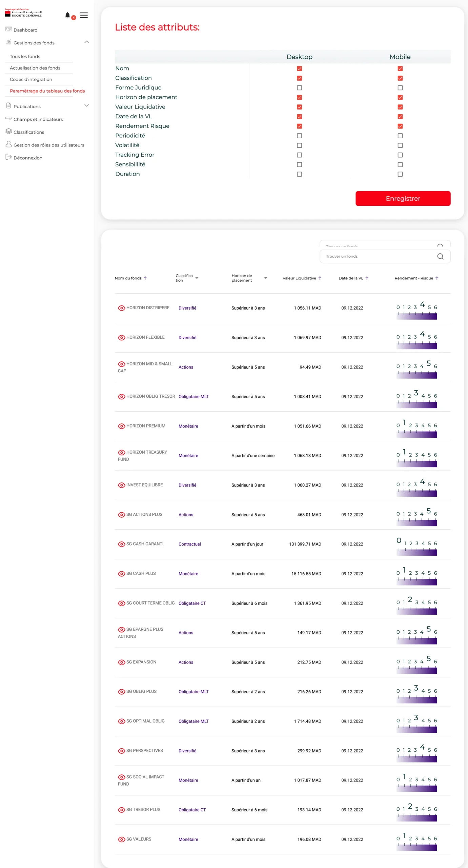Open Monétaire link for SG SOCIAL IMPACT FUND
This screenshot has width=468, height=868.
tap(188, 780)
